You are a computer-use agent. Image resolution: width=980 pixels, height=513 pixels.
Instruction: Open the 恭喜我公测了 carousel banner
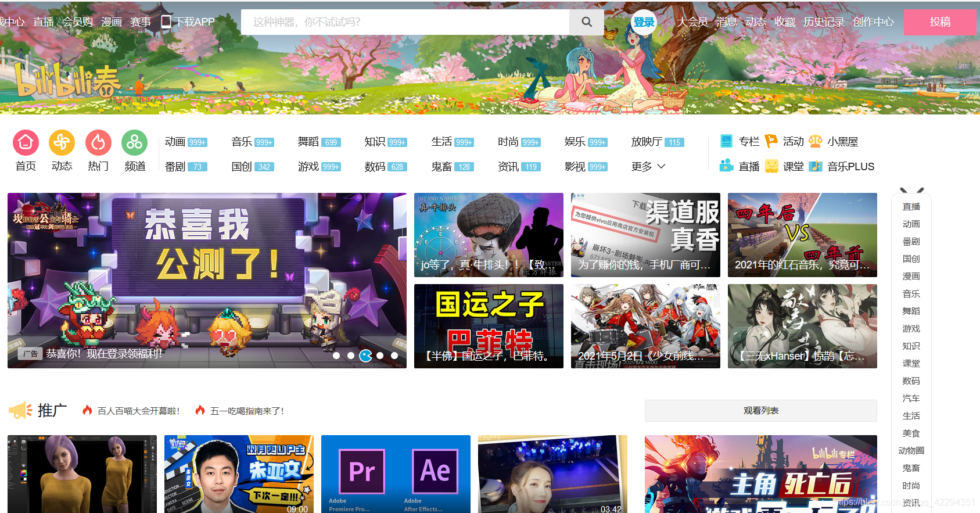tap(207, 281)
